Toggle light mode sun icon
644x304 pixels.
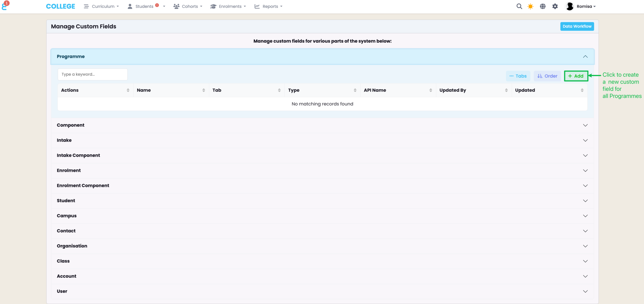[530, 6]
